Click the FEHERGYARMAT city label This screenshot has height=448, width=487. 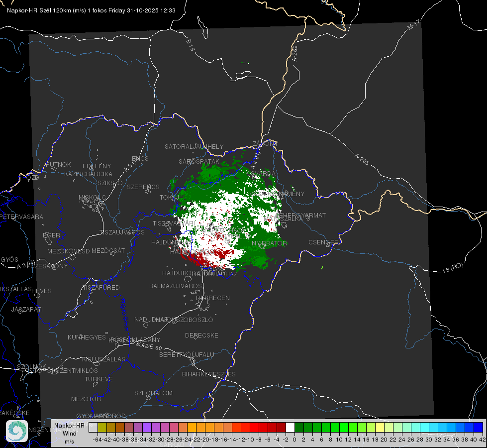(300, 215)
